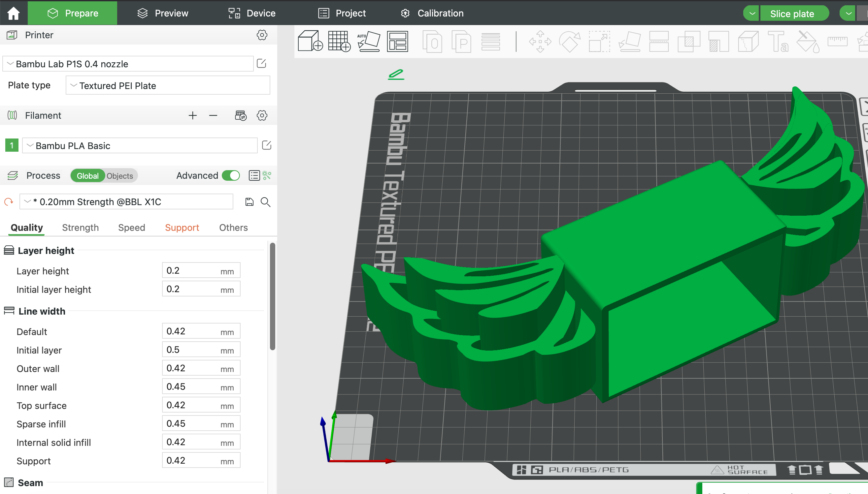The height and width of the screenshot is (494, 868).
Task: Click the Initial layer line width field
Action: [x=201, y=350]
